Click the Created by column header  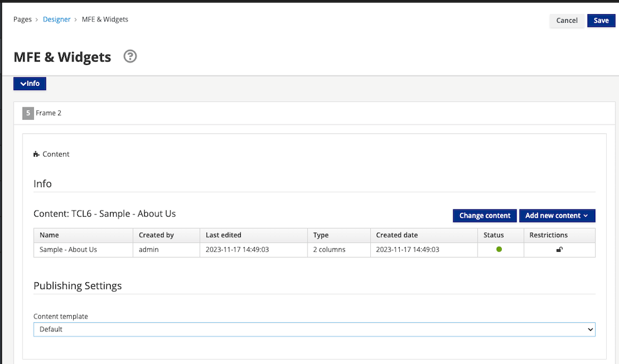point(156,235)
